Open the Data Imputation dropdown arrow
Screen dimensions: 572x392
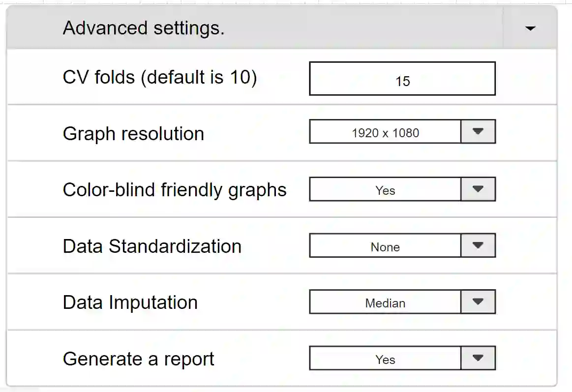point(478,302)
